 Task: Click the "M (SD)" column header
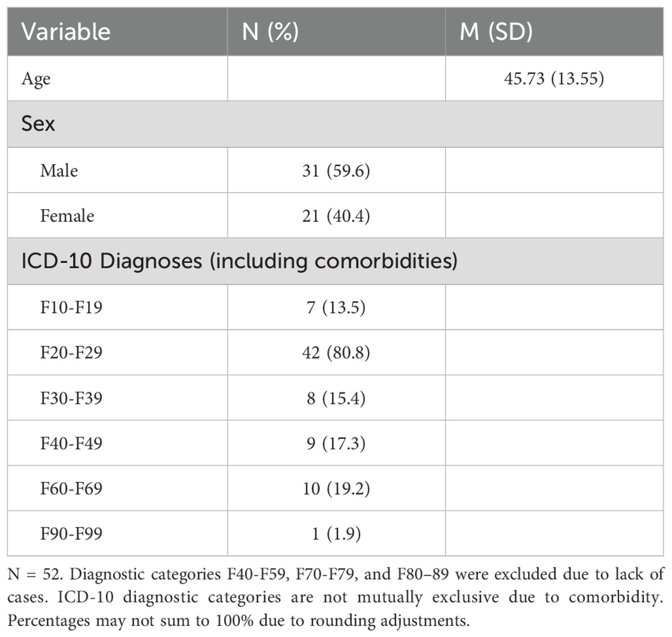(x=496, y=32)
